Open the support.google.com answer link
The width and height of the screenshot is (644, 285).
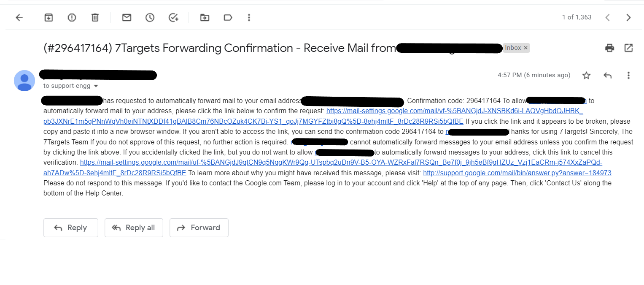pyautogui.click(x=517, y=173)
